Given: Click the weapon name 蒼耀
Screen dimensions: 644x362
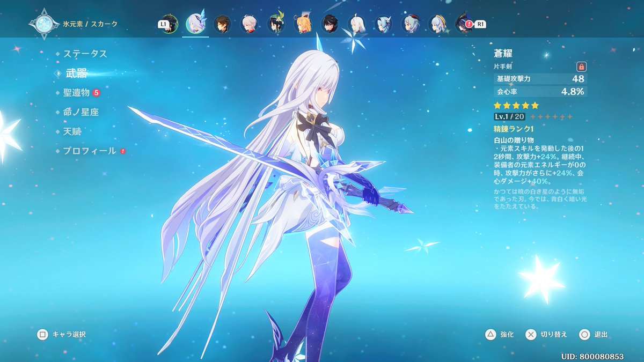Looking at the screenshot, I should tap(504, 54).
